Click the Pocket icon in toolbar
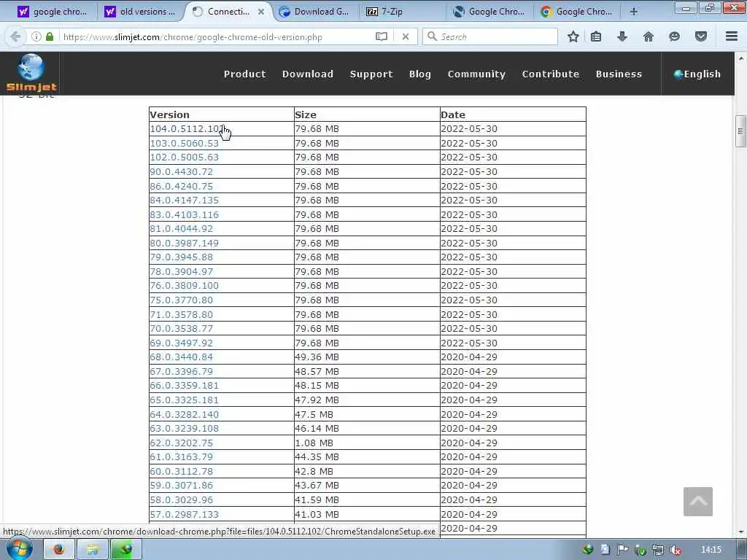Viewport: 747px width, 560px height. pyautogui.click(x=701, y=36)
